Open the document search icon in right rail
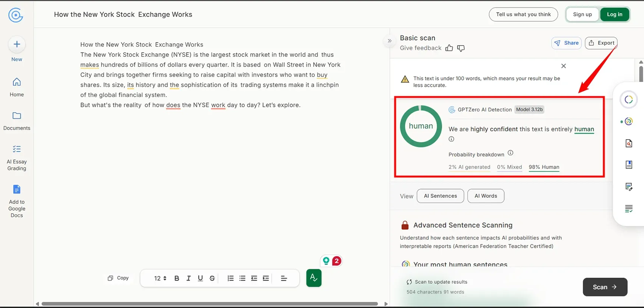 click(629, 143)
